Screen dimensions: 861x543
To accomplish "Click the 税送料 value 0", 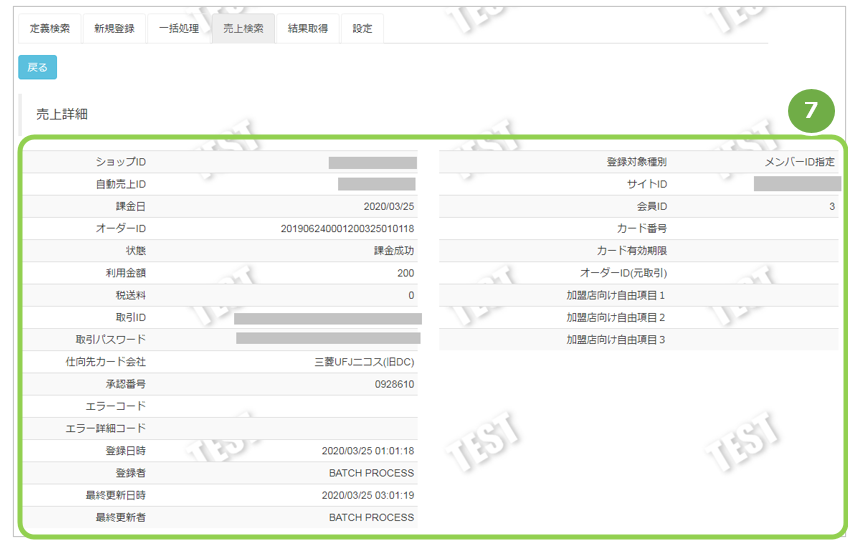I will pos(411,295).
